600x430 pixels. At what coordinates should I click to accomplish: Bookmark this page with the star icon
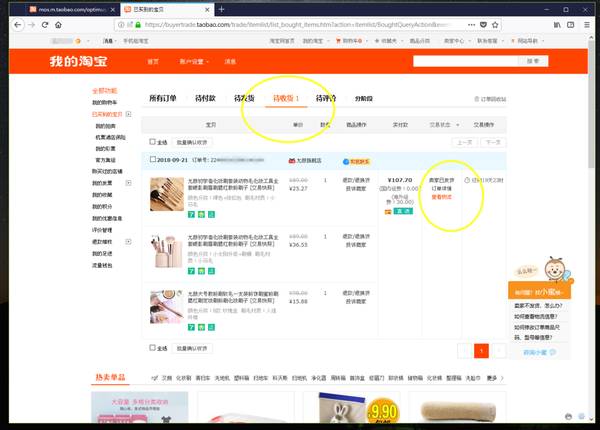coord(495,25)
